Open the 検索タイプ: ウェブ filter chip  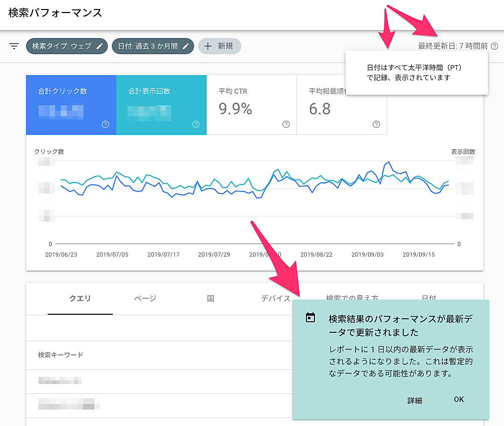click(61, 46)
